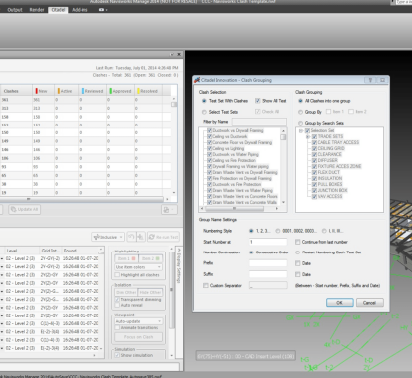This screenshot has width=412, height=378.
Task: Open the Citadel ribbon tab
Action: 58,10
